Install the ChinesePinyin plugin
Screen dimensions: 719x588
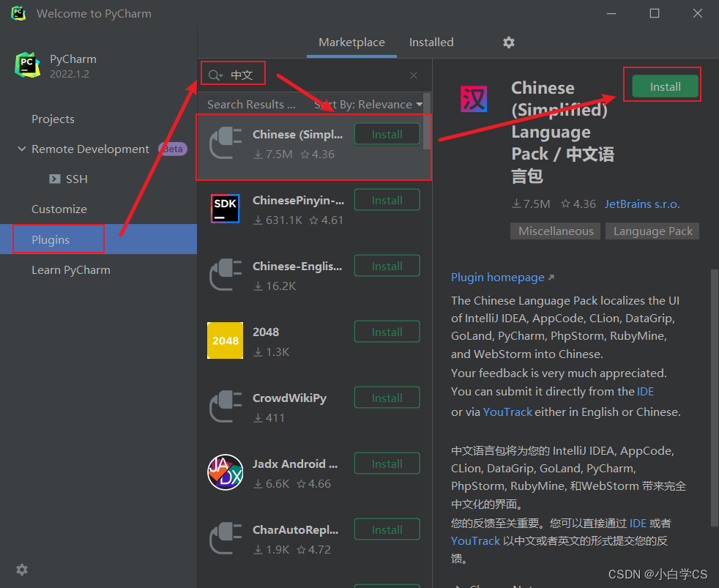coord(387,201)
